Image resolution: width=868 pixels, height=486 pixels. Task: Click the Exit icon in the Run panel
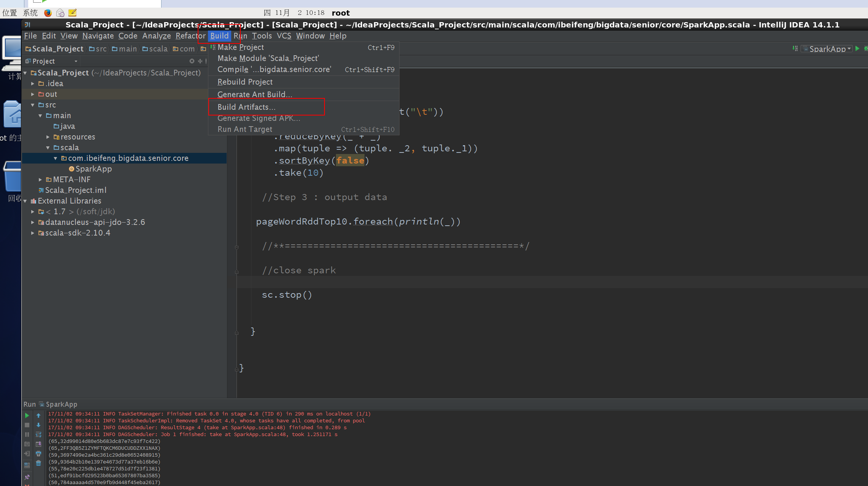(27, 454)
